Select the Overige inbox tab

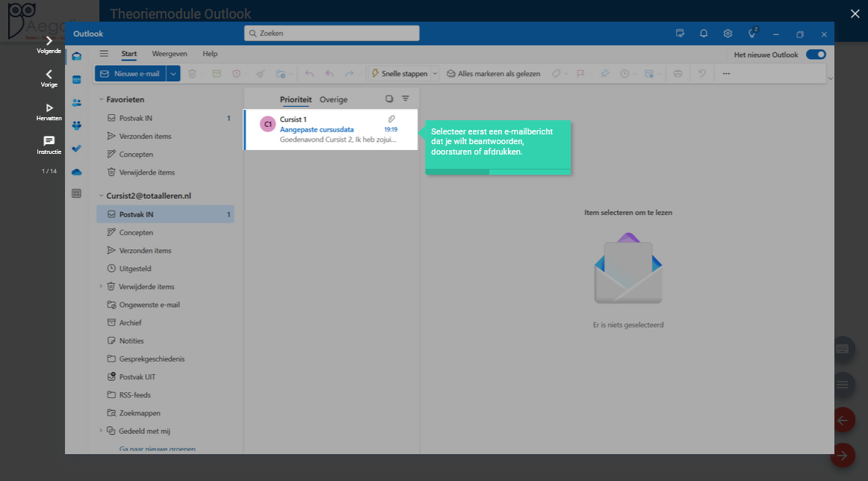333,99
